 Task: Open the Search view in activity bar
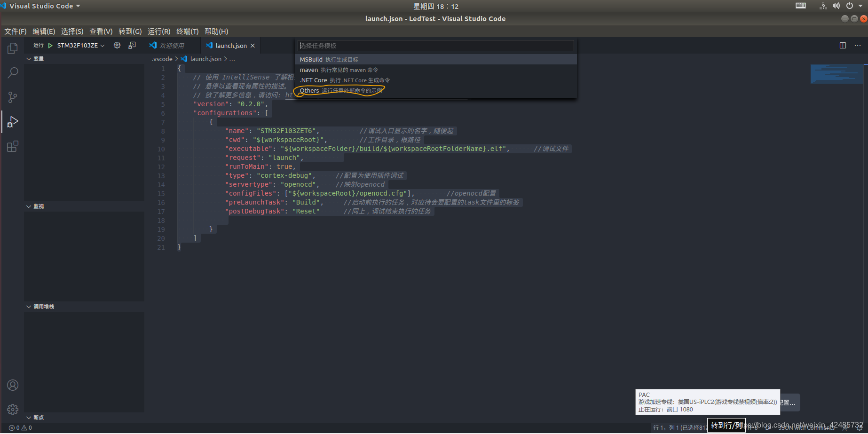13,73
